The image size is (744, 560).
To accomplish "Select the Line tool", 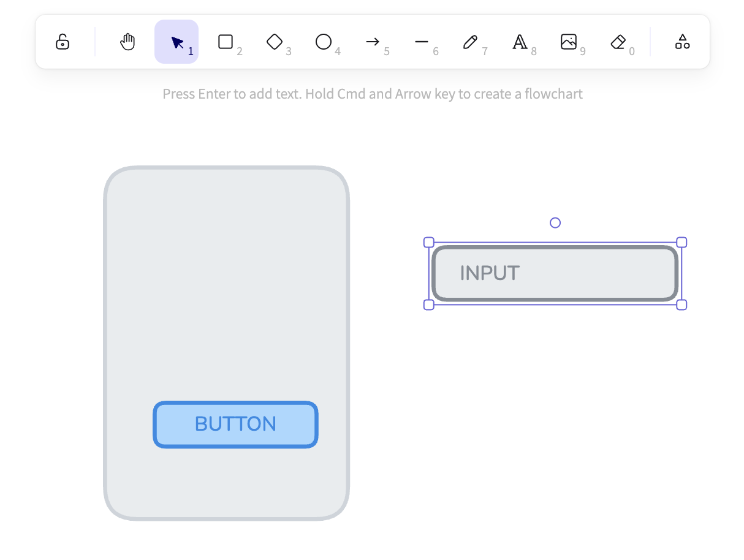I will [x=422, y=42].
